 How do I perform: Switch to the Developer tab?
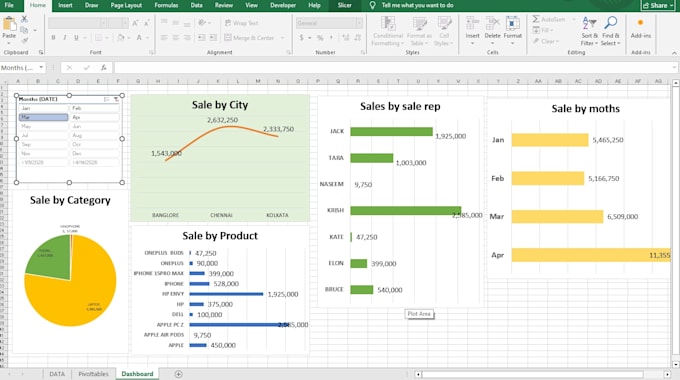click(283, 5)
